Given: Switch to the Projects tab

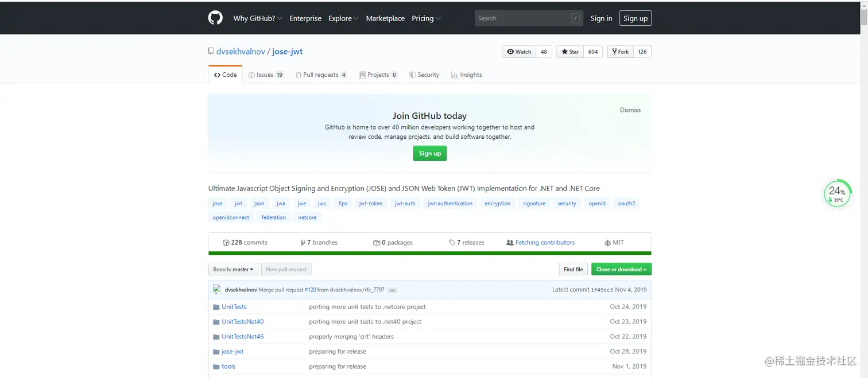Looking at the screenshot, I should click(x=378, y=75).
